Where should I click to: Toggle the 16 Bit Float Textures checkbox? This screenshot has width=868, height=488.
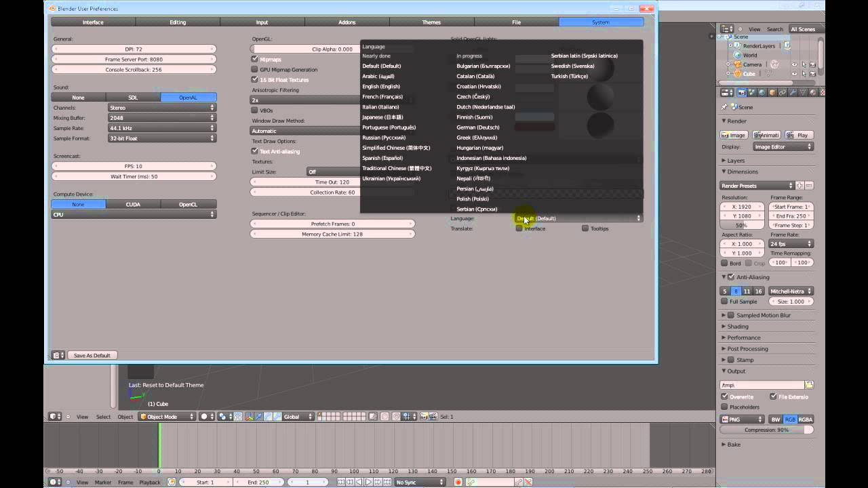[x=254, y=79]
